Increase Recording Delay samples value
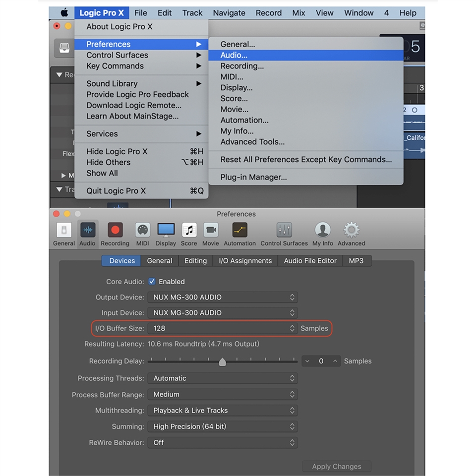This screenshot has height=476, width=476. (x=335, y=361)
